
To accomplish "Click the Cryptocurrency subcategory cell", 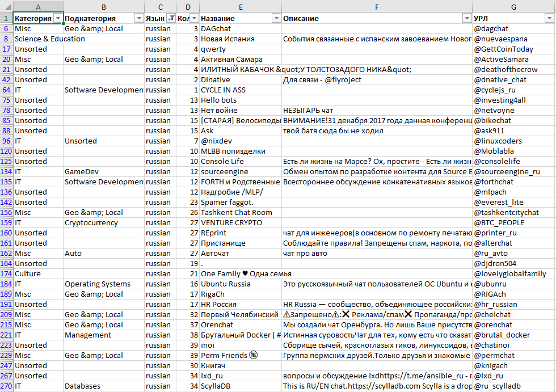I will pyautogui.click(x=103, y=222).
